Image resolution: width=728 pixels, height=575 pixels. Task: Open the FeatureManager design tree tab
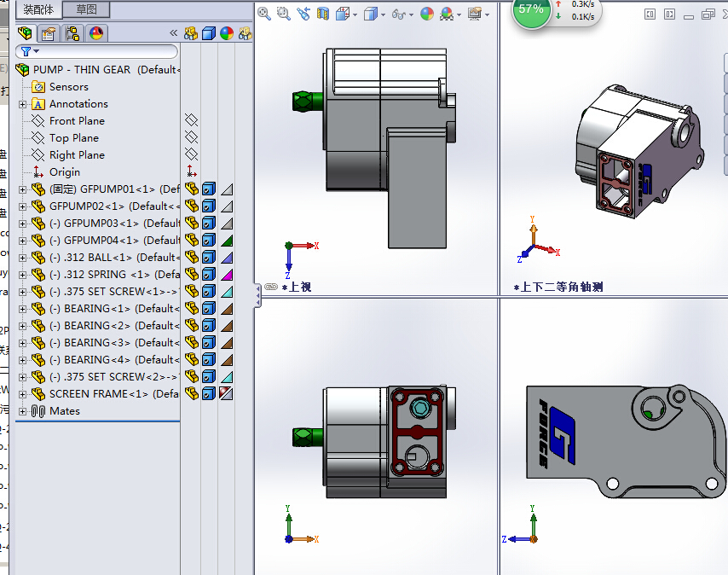[x=25, y=33]
